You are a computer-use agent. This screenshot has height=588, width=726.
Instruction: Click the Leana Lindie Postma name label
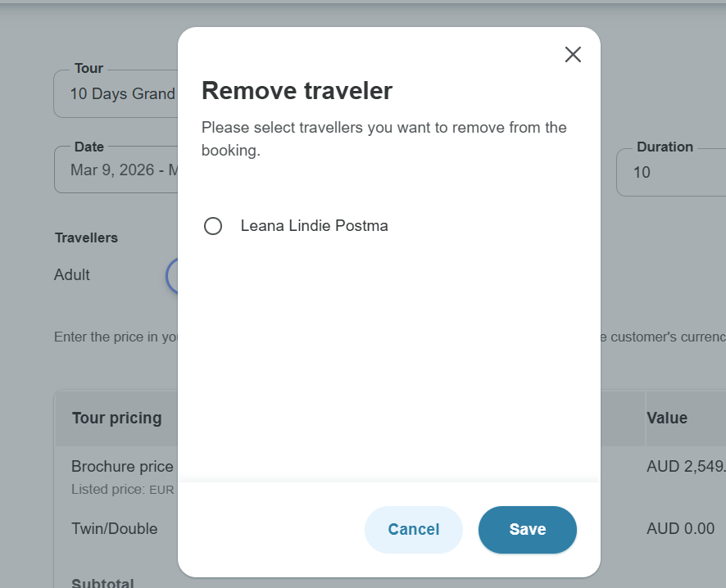(314, 226)
